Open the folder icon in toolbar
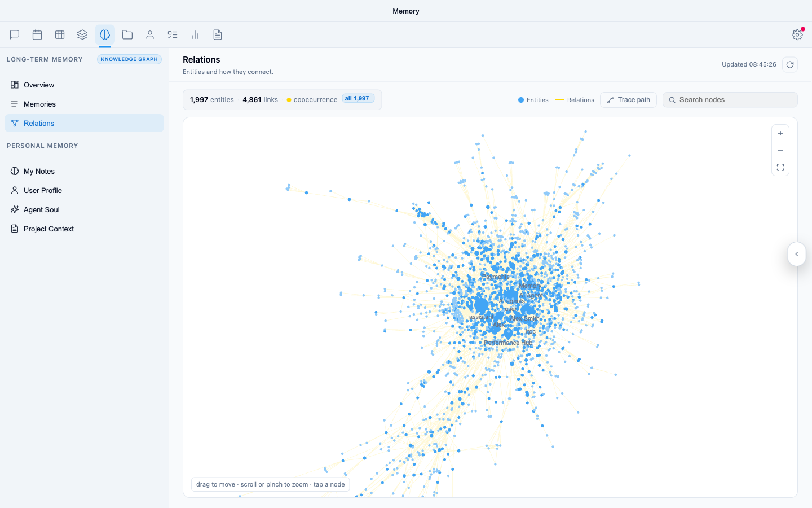This screenshot has width=812, height=508. [127, 35]
